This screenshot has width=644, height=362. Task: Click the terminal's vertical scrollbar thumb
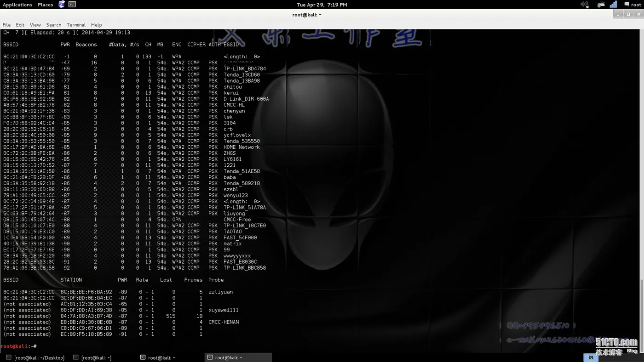[642, 315]
